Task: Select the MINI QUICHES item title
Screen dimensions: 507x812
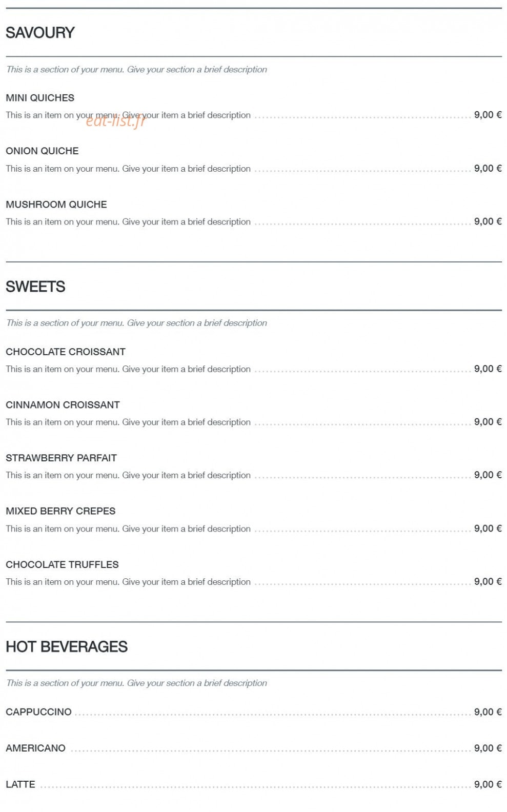Action: tap(40, 98)
